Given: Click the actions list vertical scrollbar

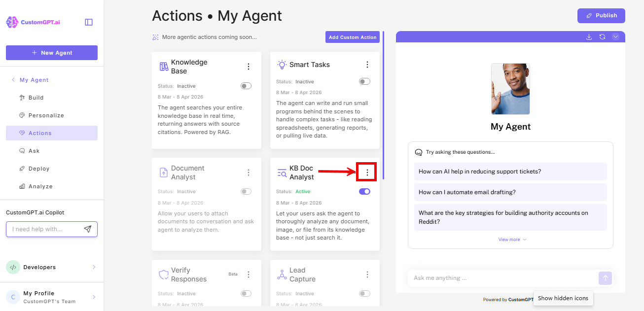Looking at the screenshot, I should [383, 105].
